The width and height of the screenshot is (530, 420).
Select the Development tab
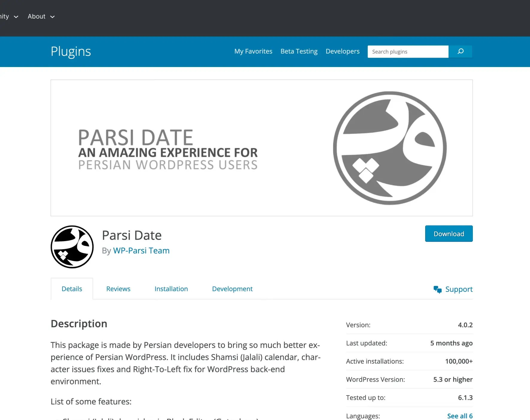(x=232, y=289)
